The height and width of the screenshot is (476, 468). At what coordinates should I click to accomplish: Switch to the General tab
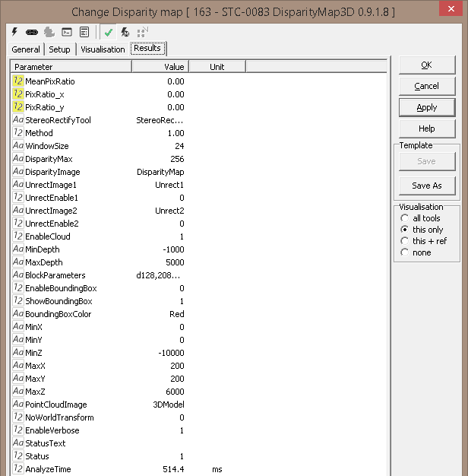pos(26,49)
